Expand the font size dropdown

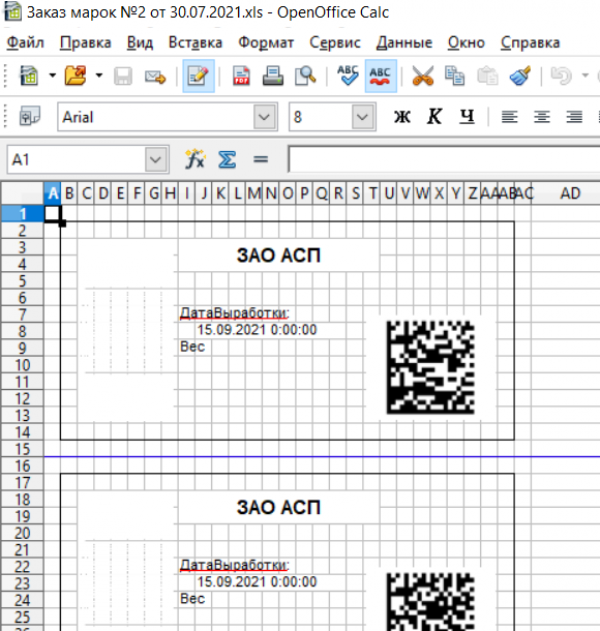(363, 117)
